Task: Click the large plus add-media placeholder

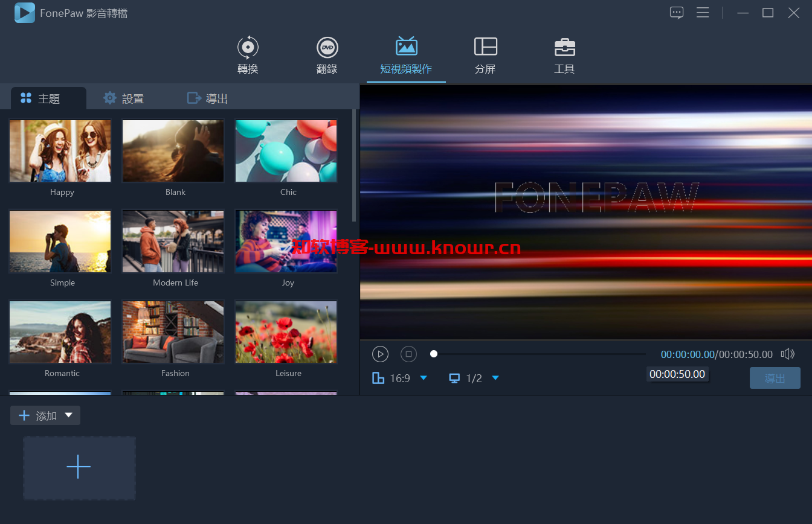Action: tap(79, 468)
